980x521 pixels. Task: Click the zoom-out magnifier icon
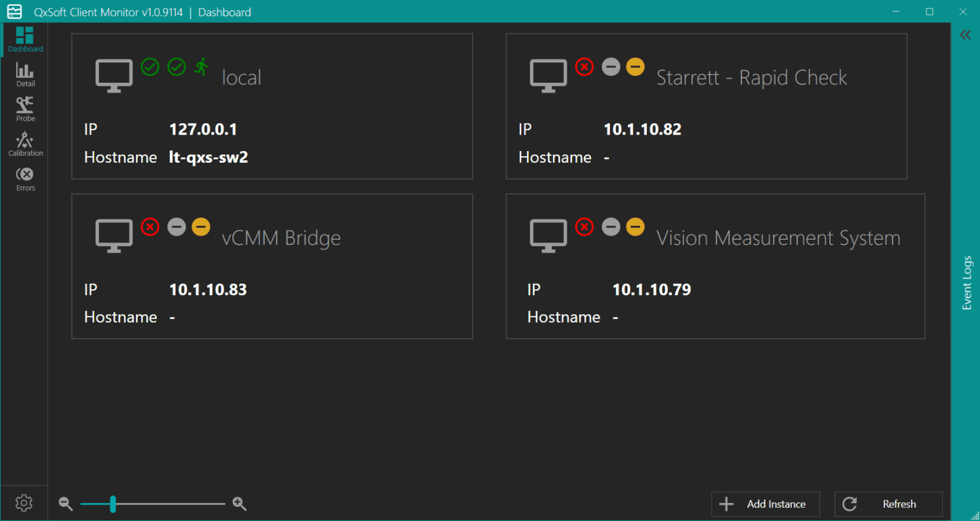66,503
